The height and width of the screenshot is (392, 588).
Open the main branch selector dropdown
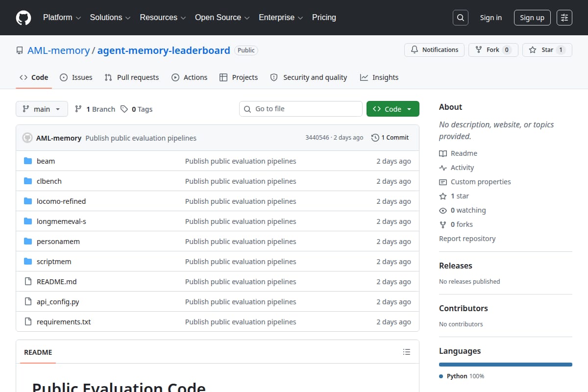[x=42, y=109]
